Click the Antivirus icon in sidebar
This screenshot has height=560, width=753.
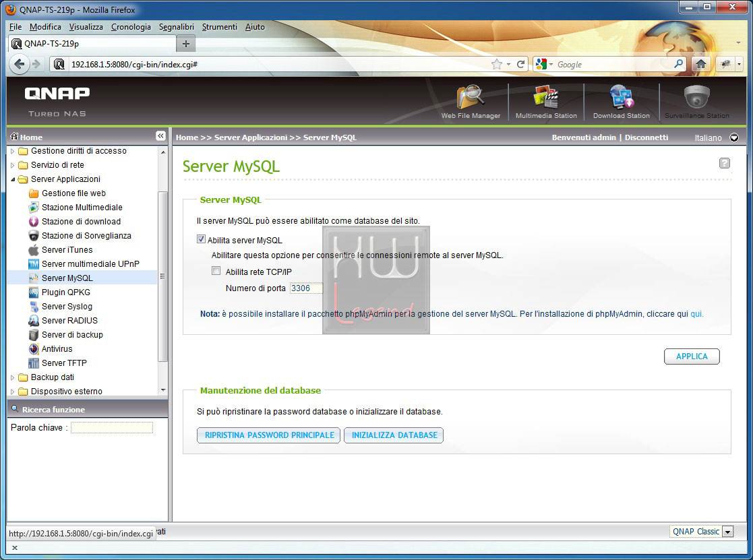tap(34, 349)
